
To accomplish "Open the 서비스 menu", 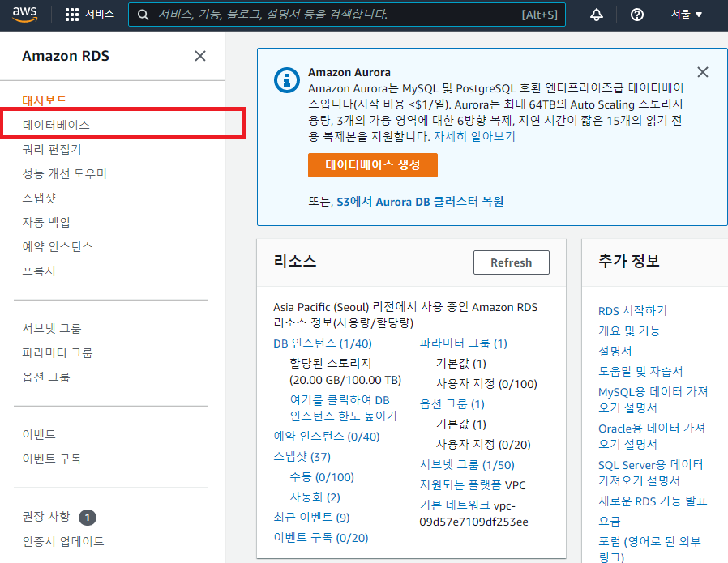I will pyautogui.click(x=100, y=15).
